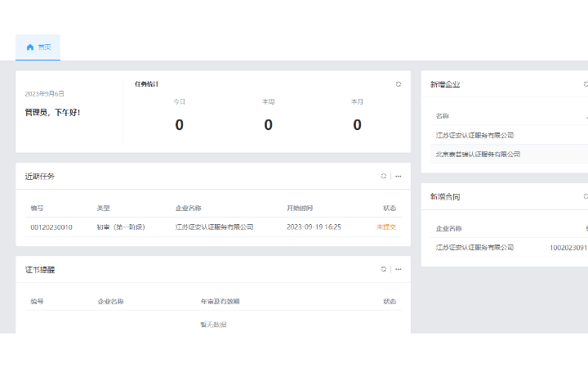Click the home icon in 首页 tab

(x=30, y=47)
